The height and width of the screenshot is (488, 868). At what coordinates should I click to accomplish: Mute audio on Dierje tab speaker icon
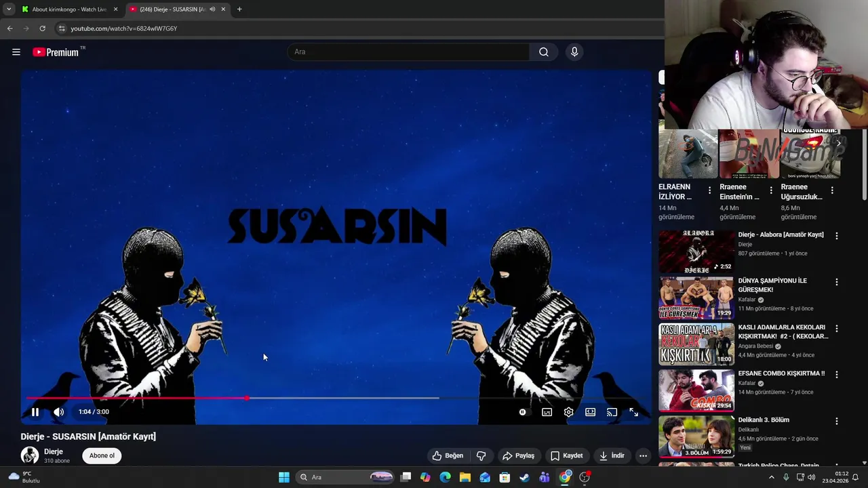tap(212, 9)
